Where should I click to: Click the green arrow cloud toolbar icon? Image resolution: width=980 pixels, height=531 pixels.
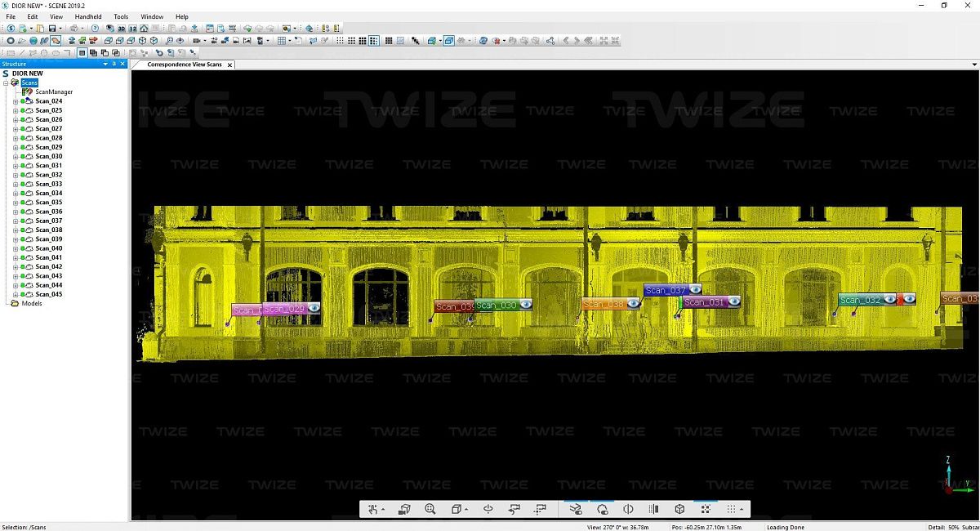pyautogui.click(x=247, y=29)
